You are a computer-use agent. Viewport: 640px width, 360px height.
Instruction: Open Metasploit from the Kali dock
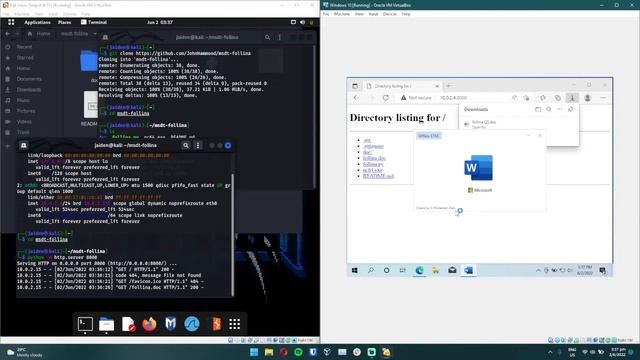171,324
